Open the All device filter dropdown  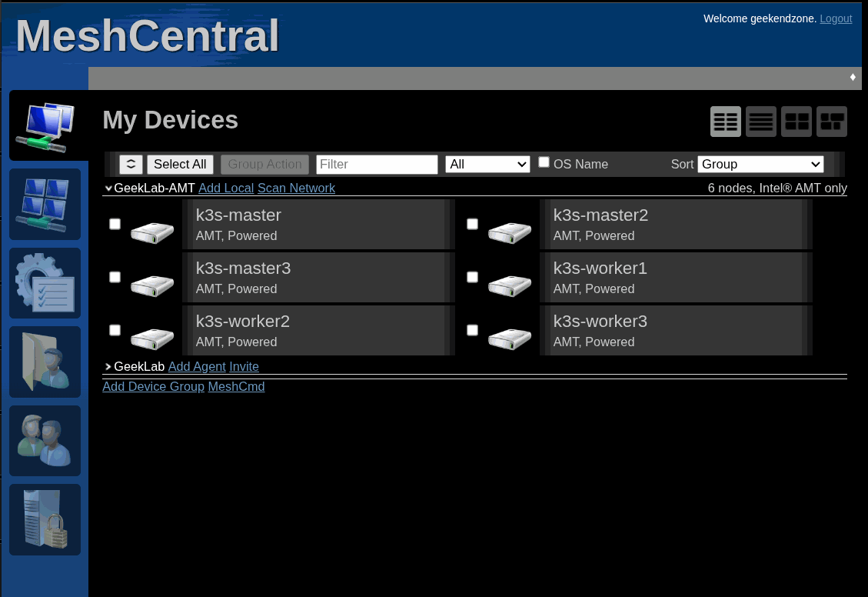(487, 164)
